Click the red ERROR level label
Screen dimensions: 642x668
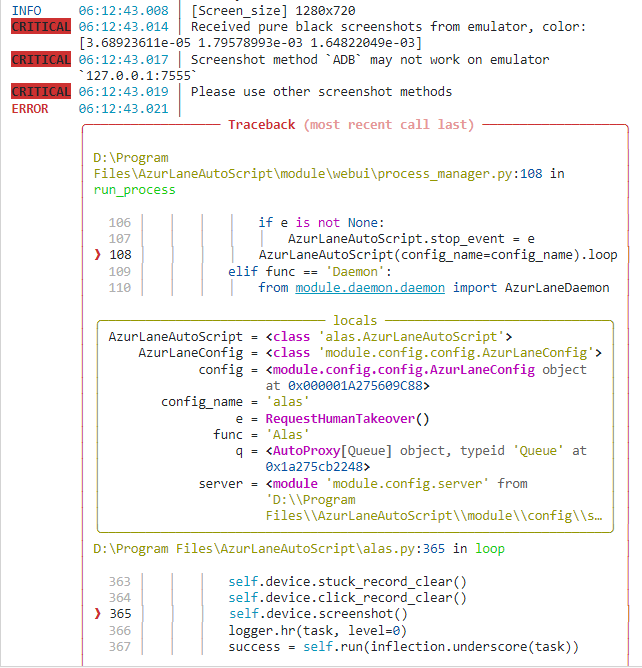click(30, 109)
